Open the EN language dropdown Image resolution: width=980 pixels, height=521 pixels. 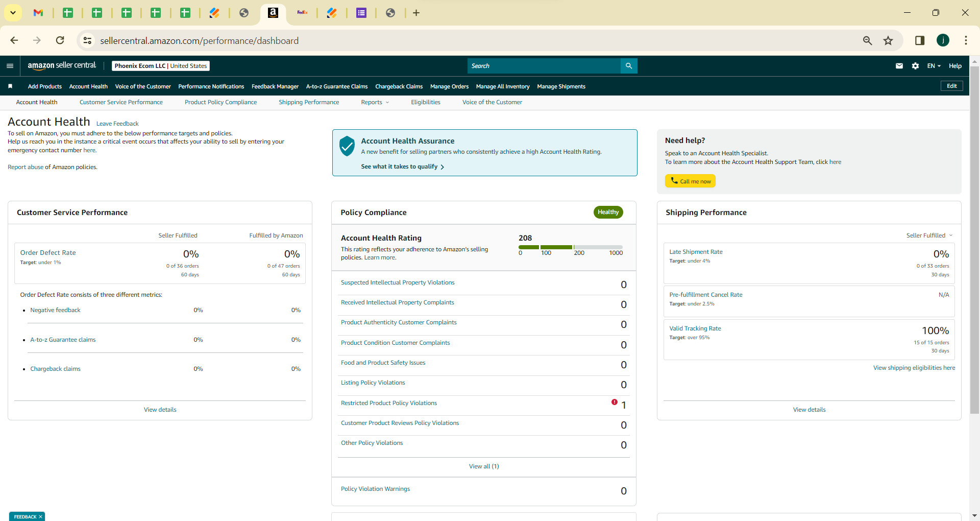(934, 66)
